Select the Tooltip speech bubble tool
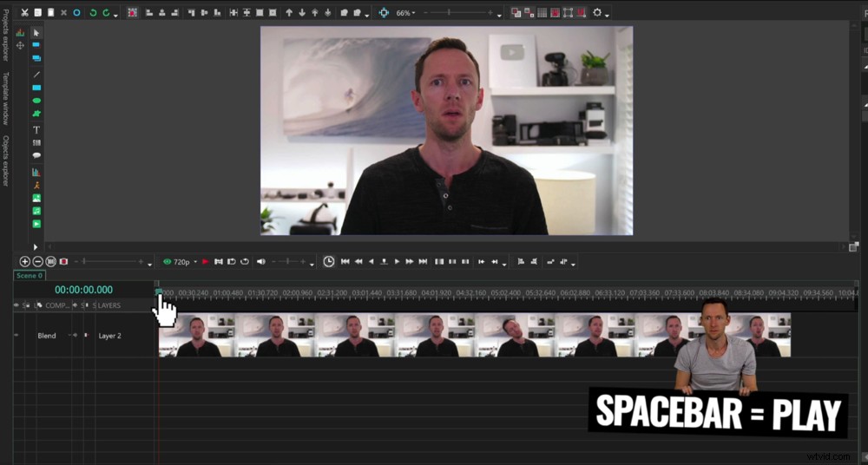The image size is (868, 465). [36, 155]
